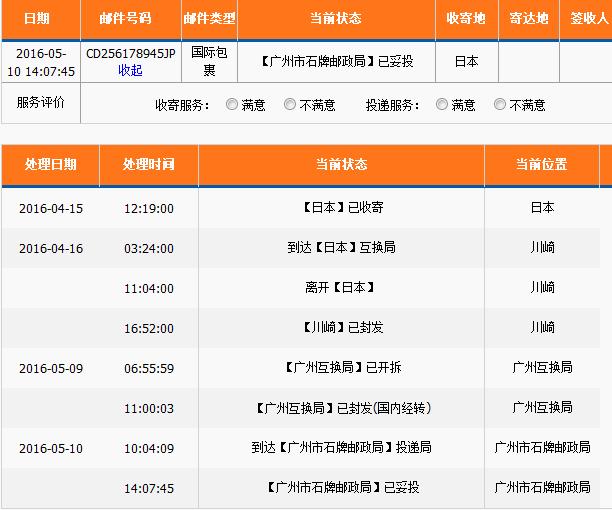Click upper table 当前状态 header

point(336,18)
